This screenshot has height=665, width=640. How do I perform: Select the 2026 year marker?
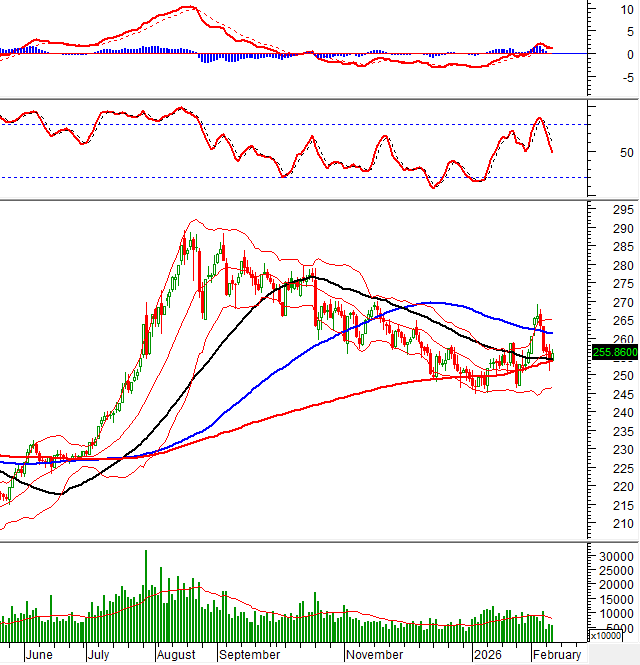tap(488, 655)
